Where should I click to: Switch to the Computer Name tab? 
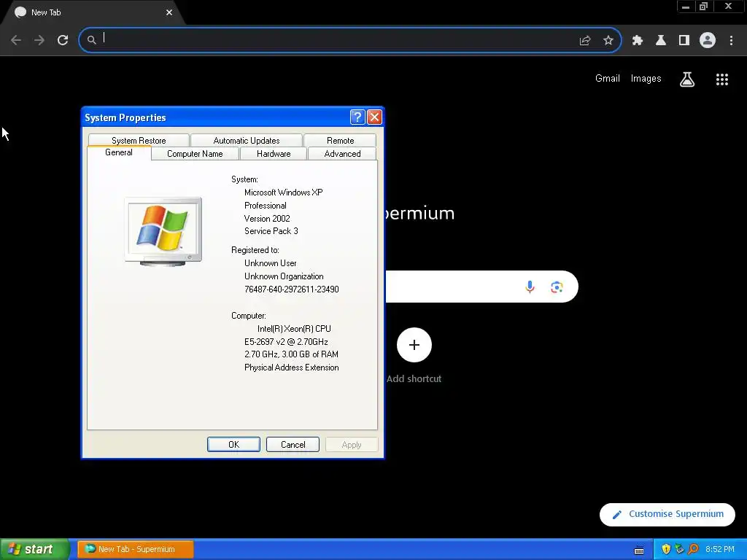(x=195, y=154)
